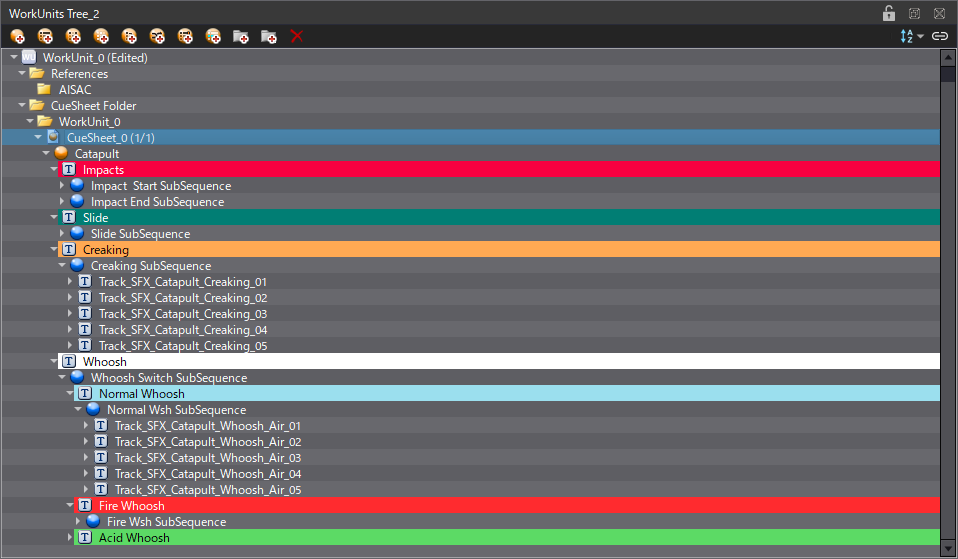Expand the Slide SubSequence node
The image size is (958, 559).
click(62, 233)
